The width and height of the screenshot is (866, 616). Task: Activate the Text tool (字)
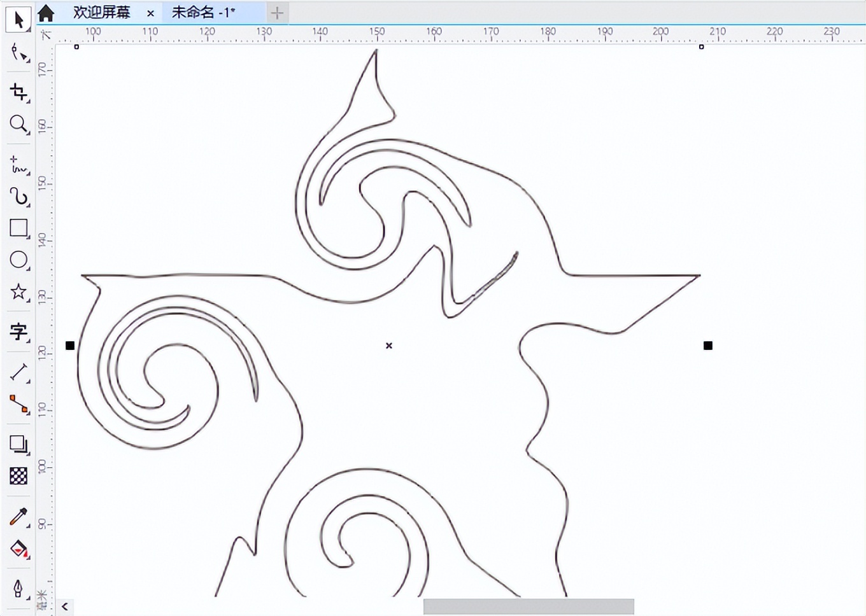[x=18, y=332]
